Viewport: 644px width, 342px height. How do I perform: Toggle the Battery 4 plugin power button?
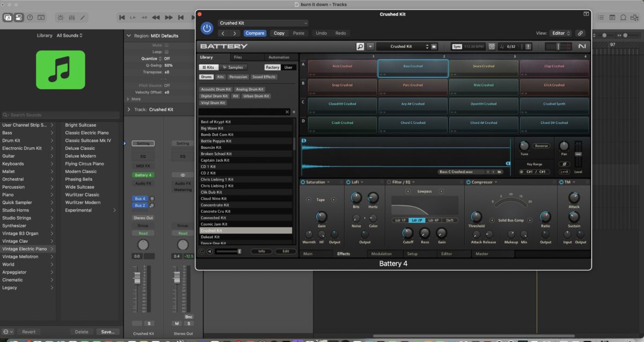coord(207,28)
